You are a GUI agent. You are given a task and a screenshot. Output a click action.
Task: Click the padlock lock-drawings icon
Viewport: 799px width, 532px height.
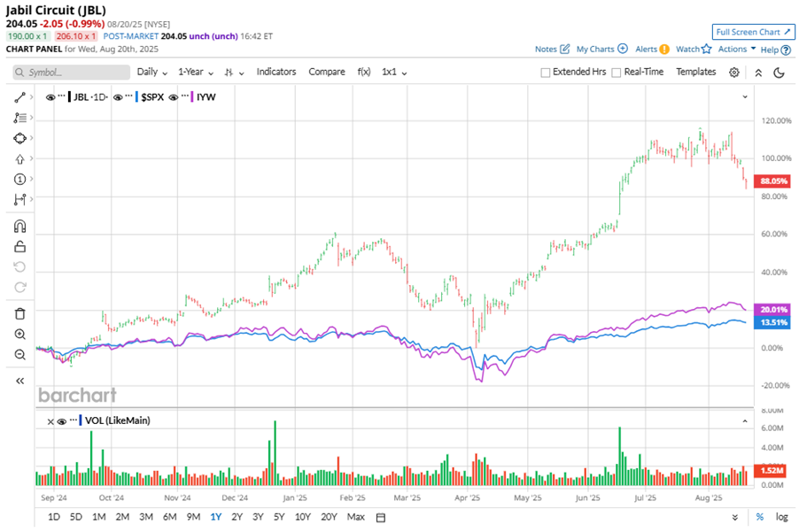(19, 246)
